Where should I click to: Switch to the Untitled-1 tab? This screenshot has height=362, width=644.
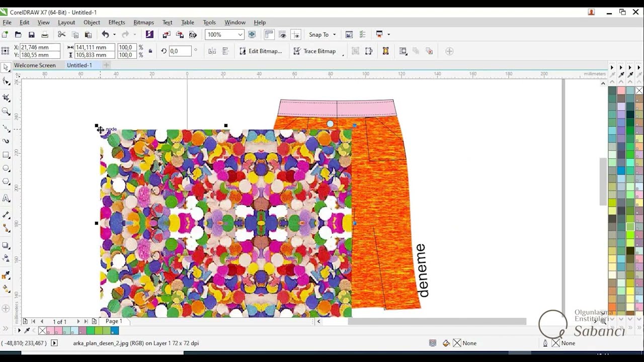click(x=79, y=65)
